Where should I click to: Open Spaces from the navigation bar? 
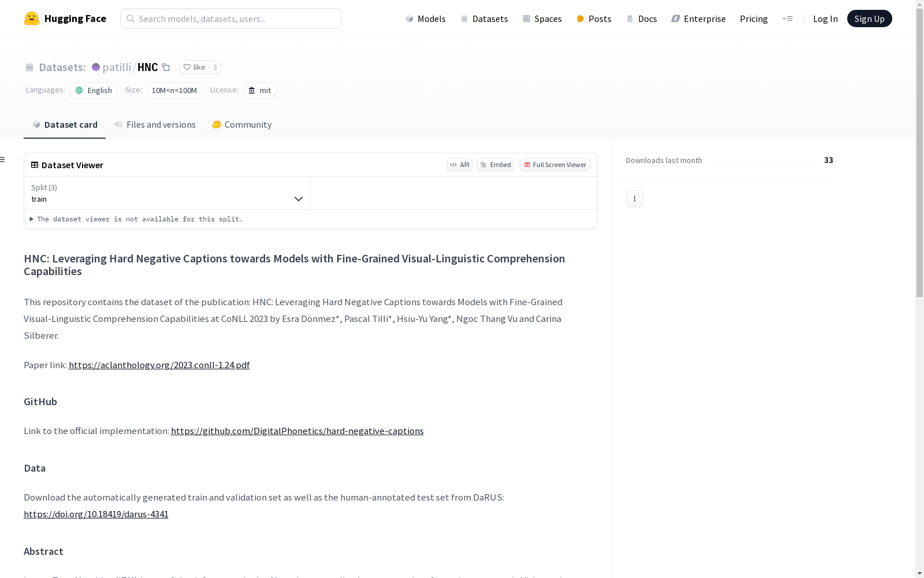542,18
